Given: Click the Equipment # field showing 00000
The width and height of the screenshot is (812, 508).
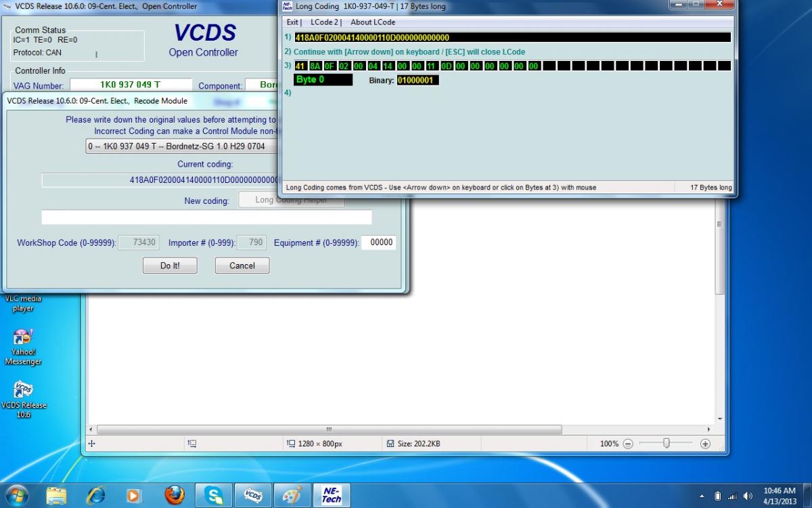Looking at the screenshot, I should click(378, 242).
